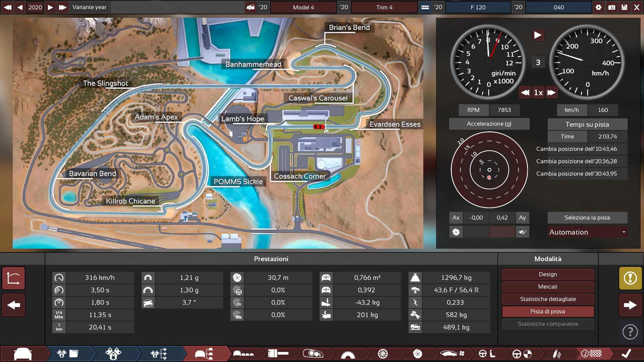Open the settings gear
Viewport: 644px width, 362px height.
pos(599,7)
